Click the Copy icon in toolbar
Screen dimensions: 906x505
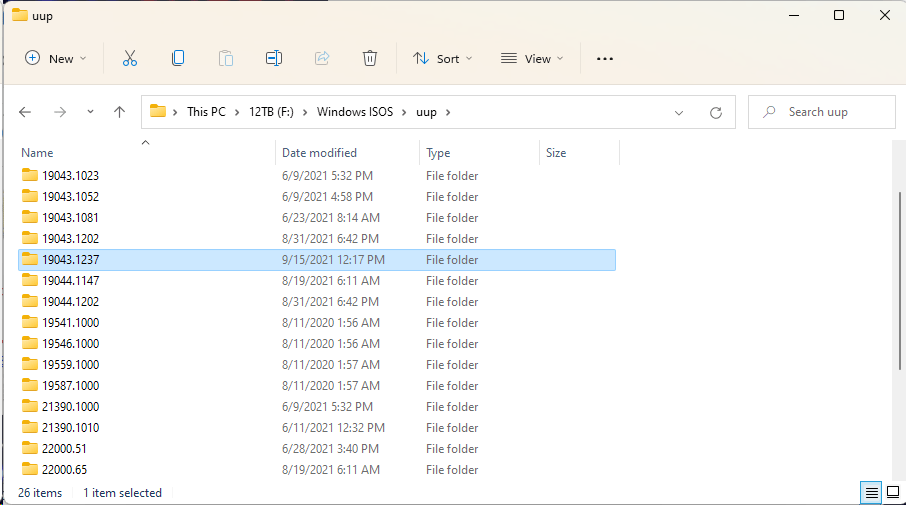[178, 59]
